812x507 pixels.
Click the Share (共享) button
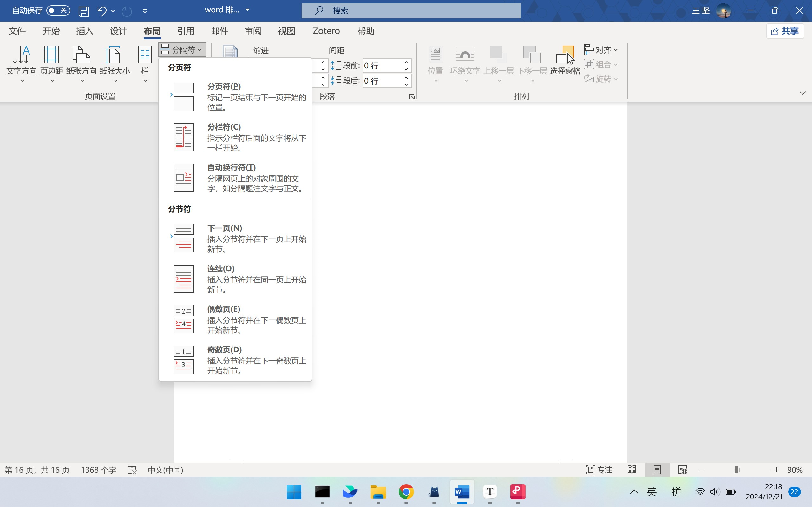coord(785,31)
